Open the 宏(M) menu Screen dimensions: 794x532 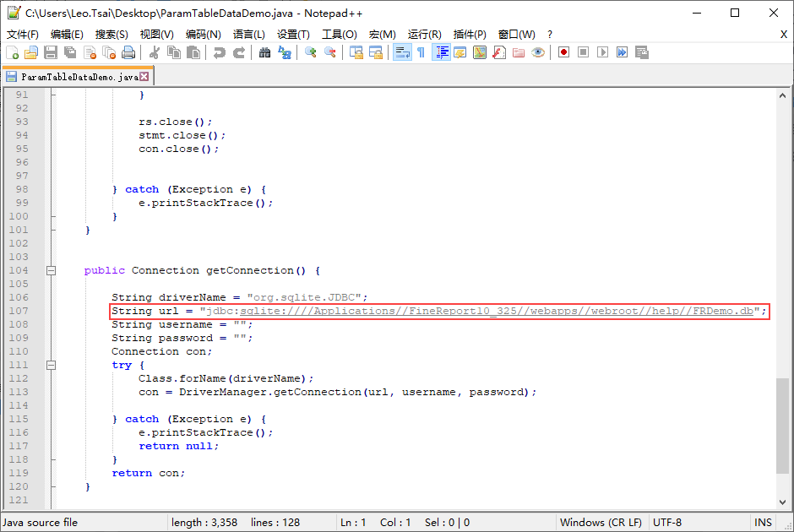[x=382, y=35]
